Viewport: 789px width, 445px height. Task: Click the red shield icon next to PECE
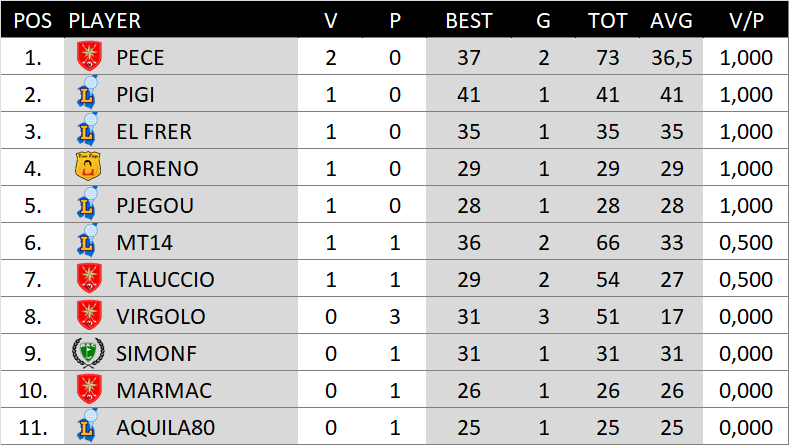click(89, 57)
